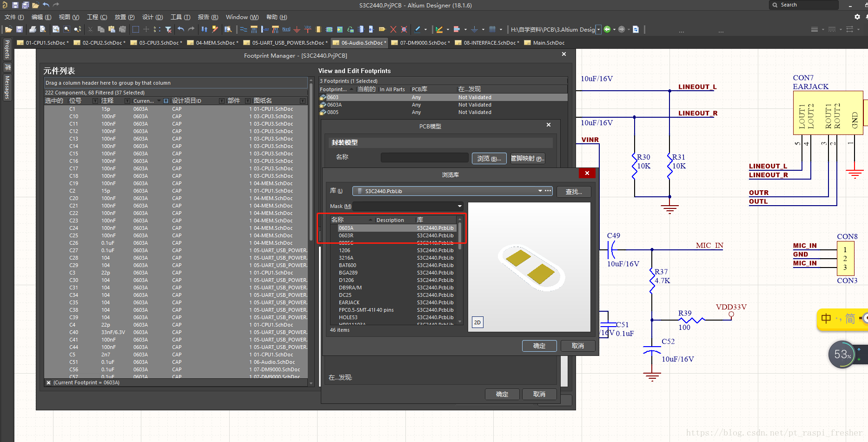This screenshot has height=442, width=868.
Task: Click the open document folder toolbar icon
Action: click(8, 29)
